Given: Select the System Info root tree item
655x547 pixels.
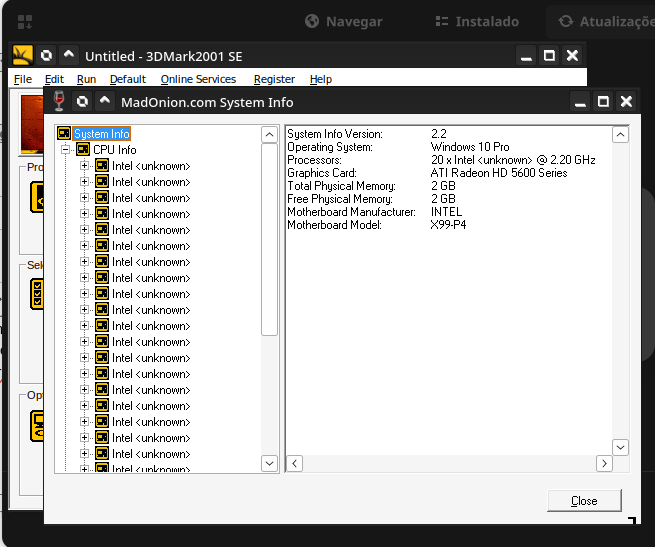Looking at the screenshot, I should coord(102,134).
